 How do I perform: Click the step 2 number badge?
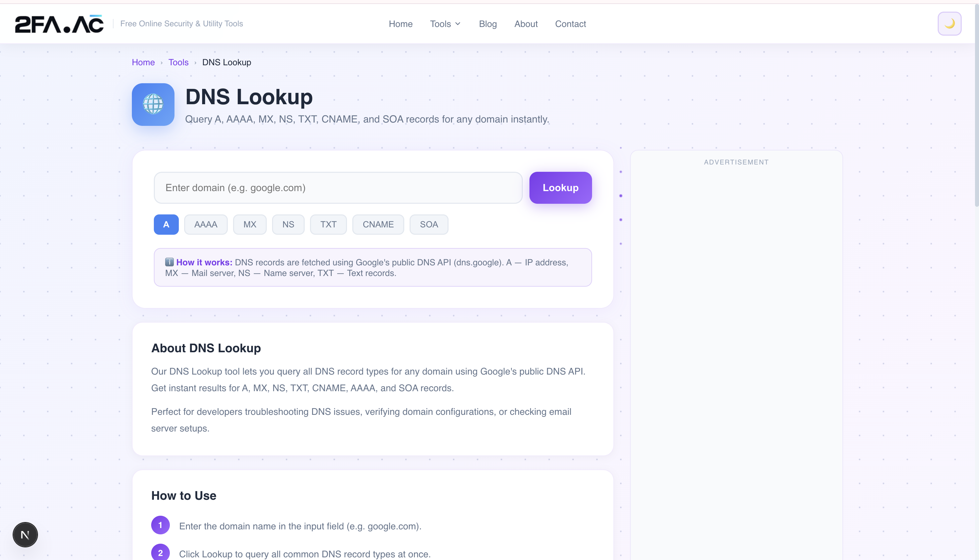[x=161, y=553]
